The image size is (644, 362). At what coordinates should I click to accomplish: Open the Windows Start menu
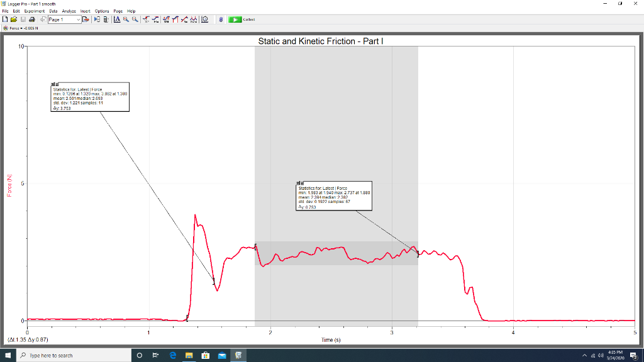9,354
